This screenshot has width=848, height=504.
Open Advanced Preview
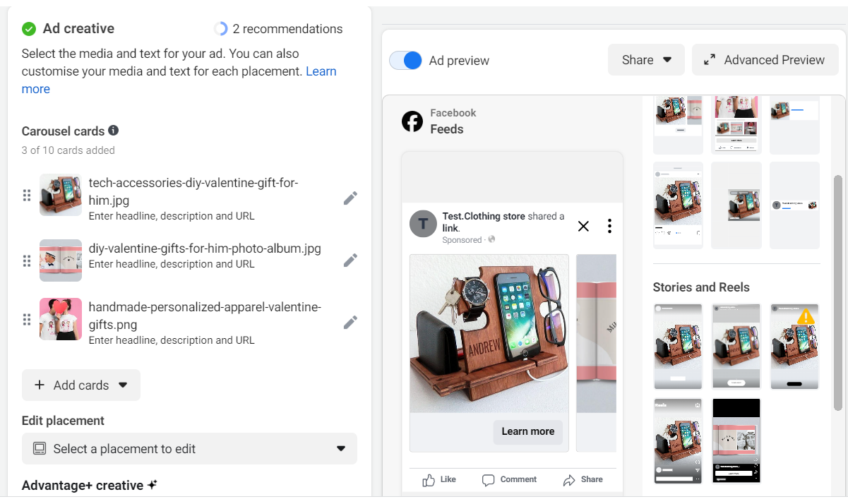pyautogui.click(x=765, y=60)
